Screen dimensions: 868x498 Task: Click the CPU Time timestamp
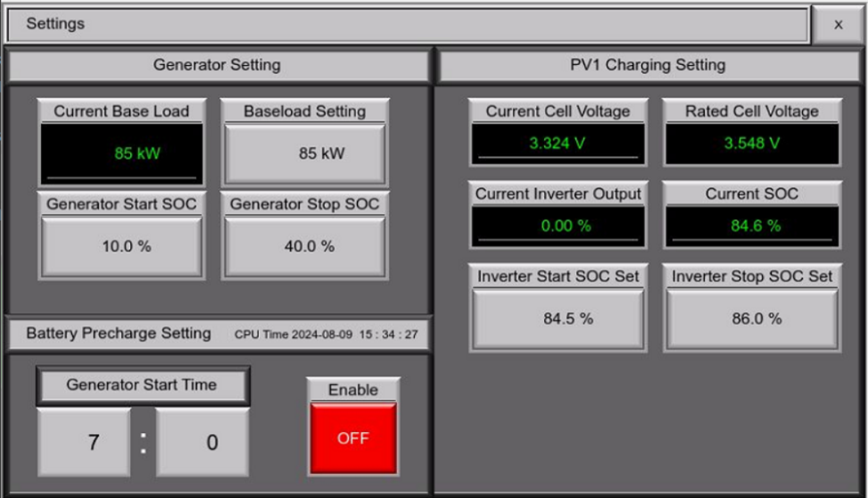pyautogui.click(x=326, y=335)
